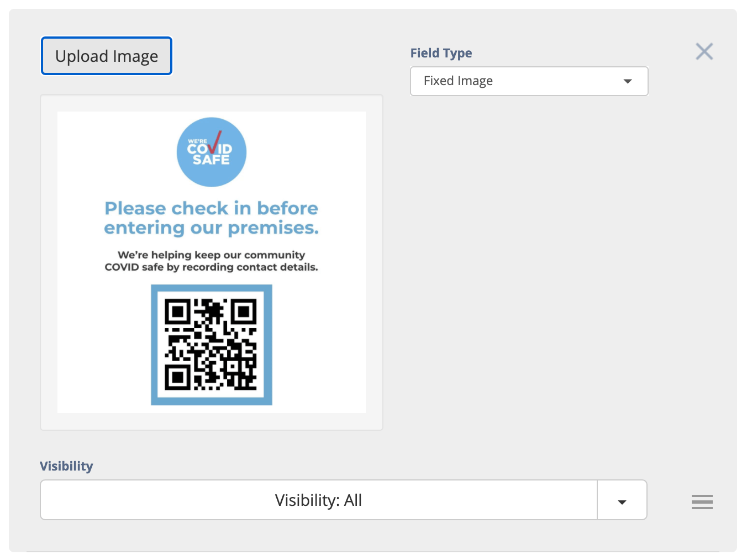Click the Upload Image button
The image size is (747, 560).
[106, 56]
